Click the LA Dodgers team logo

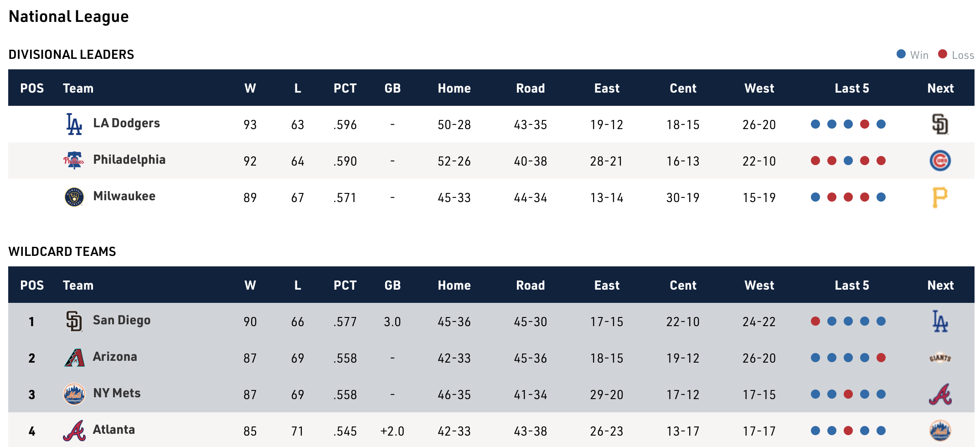[74, 123]
